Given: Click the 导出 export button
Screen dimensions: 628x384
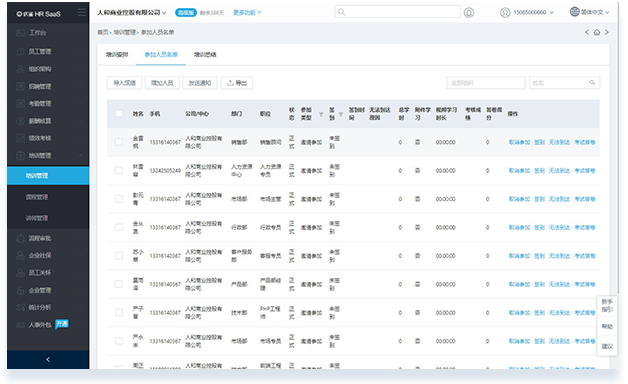Looking at the screenshot, I should tap(237, 83).
